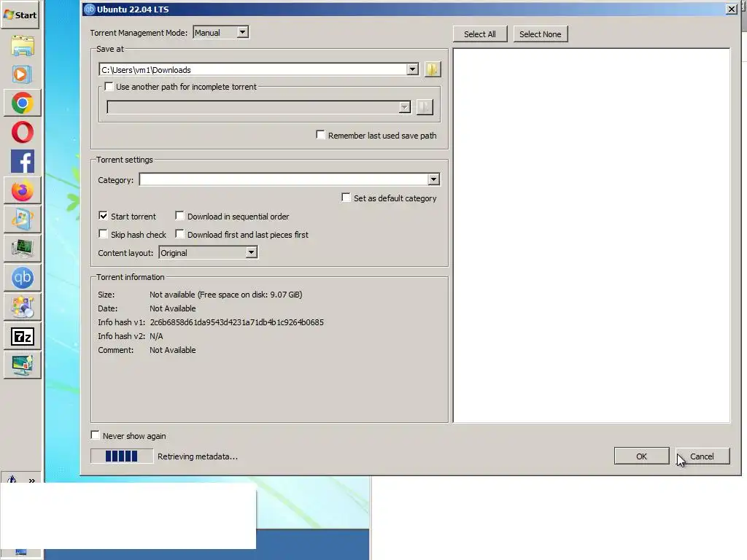Click the Comment Not Available value
The image size is (747, 560).
(172, 350)
